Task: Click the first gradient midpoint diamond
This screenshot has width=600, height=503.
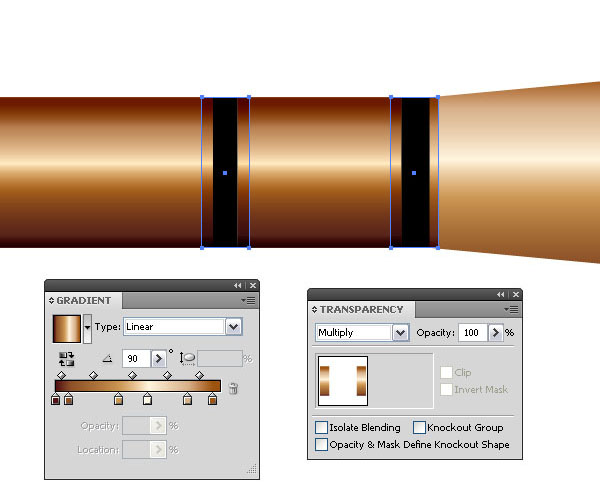Action: click(62, 375)
